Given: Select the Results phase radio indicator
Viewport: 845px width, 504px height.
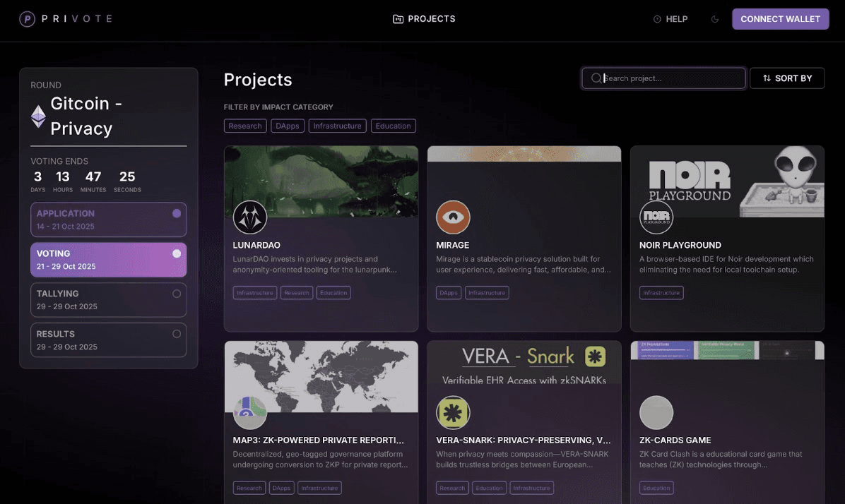Looking at the screenshot, I should [177, 334].
